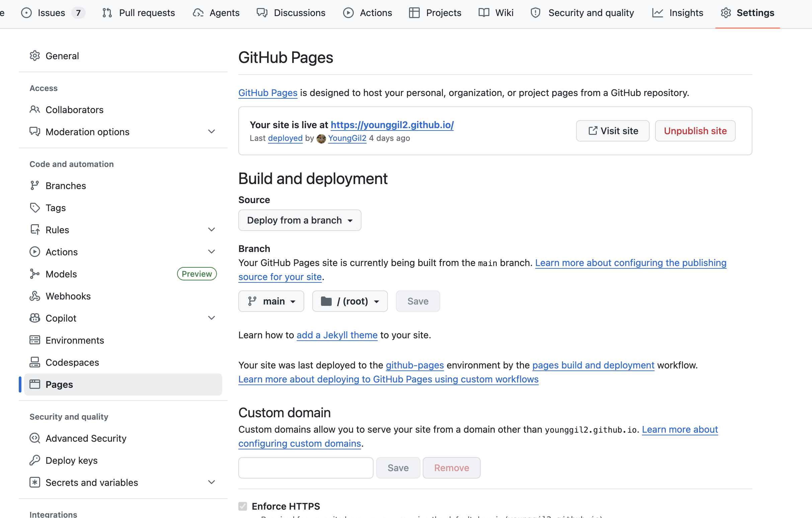Open custom workflows deployment learn more link
Viewport: 812px width, 518px height.
click(389, 379)
